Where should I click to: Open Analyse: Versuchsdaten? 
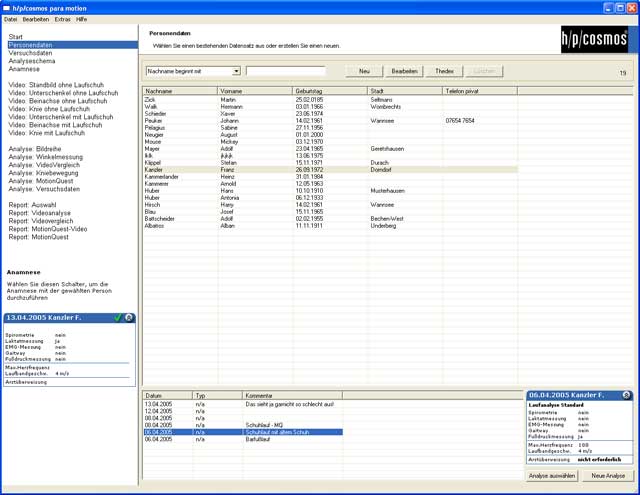click(x=44, y=189)
